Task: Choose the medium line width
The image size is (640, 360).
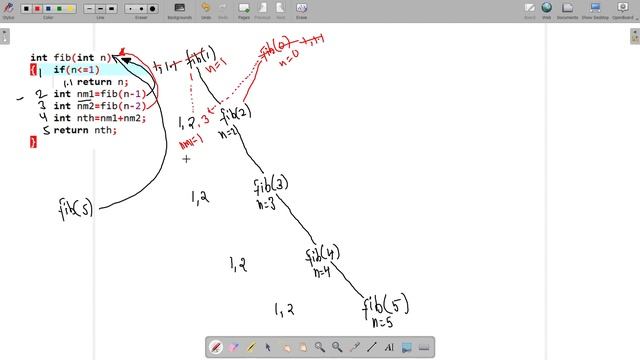Action: (x=100, y=9)
